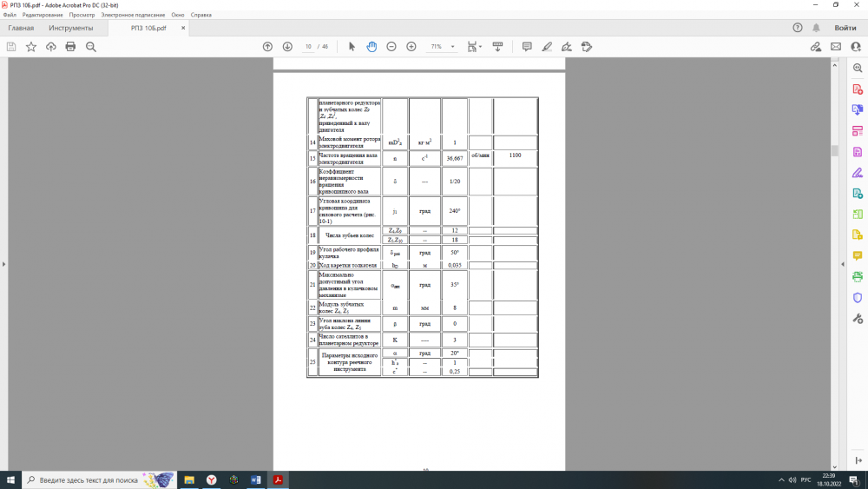Open the find text magnifier icon
This screenshot has width=868, height=489.
91,47
